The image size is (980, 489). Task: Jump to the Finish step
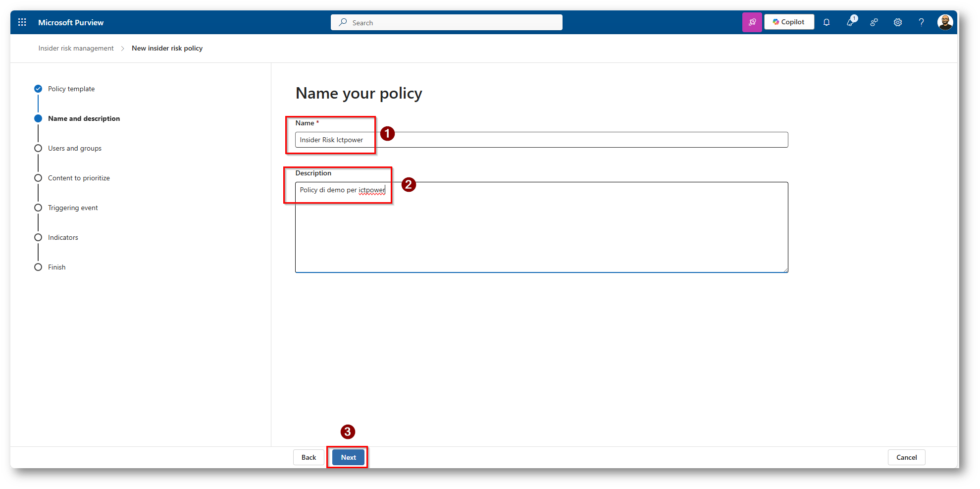point(56,267)
